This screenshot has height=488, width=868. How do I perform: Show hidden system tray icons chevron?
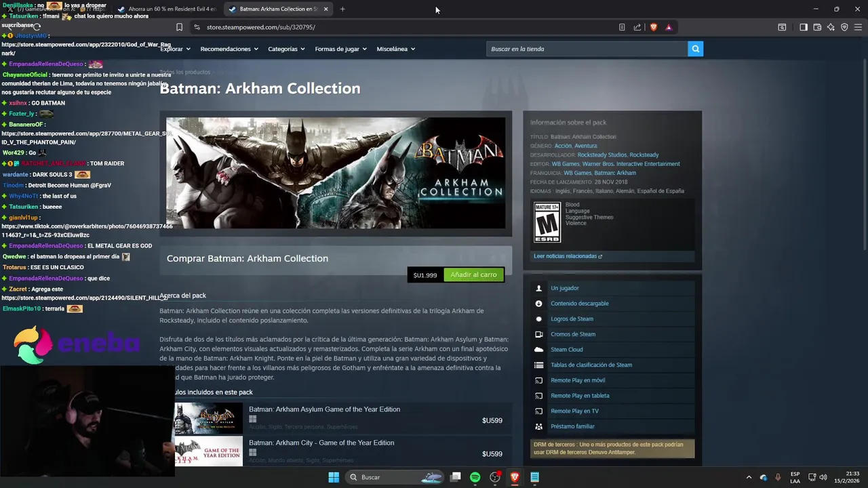(749, 477)
